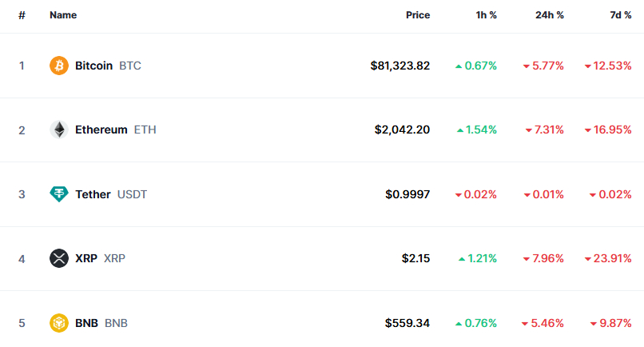The height and width of the screenshot is (347, 644).
Task: Click the orange Bitcoin logo icon
Action: 59,66
